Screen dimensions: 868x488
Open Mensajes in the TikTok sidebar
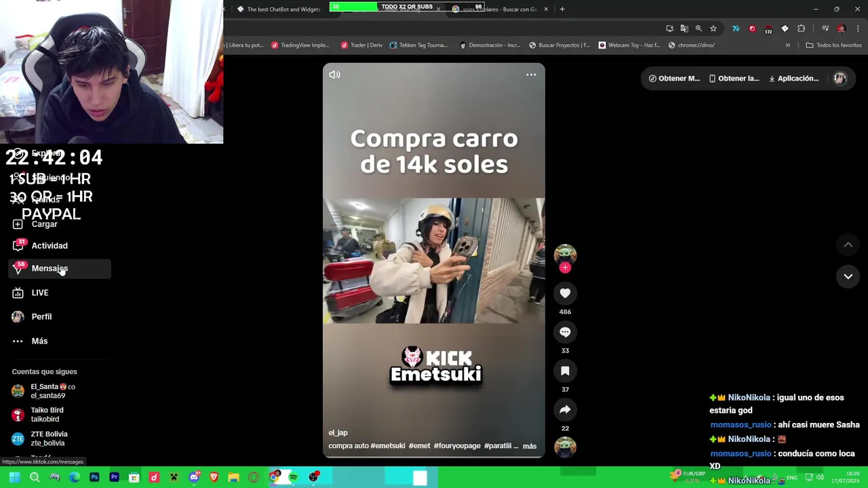click(x=60, y=268)
